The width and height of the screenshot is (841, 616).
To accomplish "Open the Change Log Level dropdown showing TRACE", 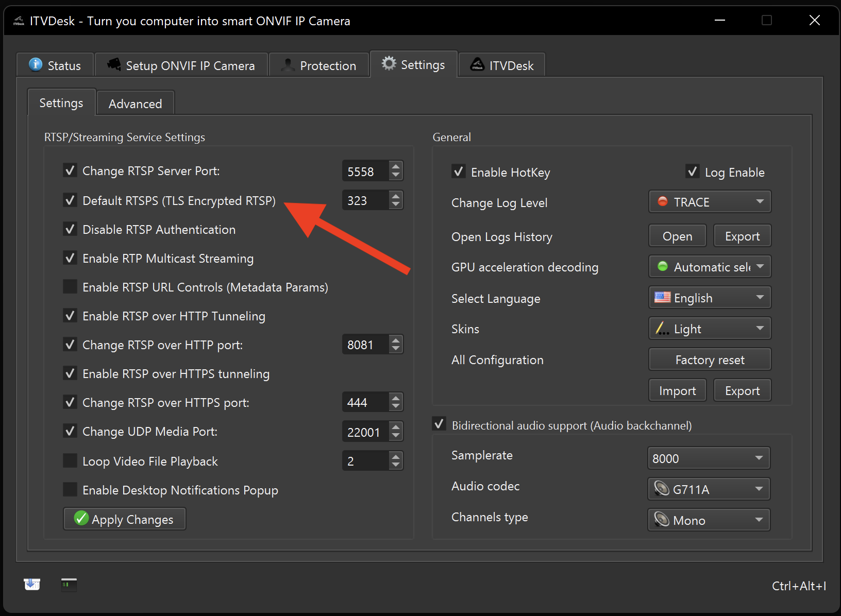I will (x=710, y=201).
